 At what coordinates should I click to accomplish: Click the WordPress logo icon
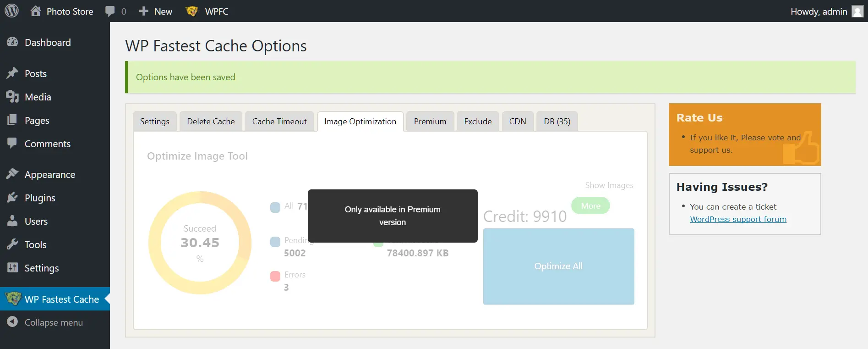(x=11, y=11)
